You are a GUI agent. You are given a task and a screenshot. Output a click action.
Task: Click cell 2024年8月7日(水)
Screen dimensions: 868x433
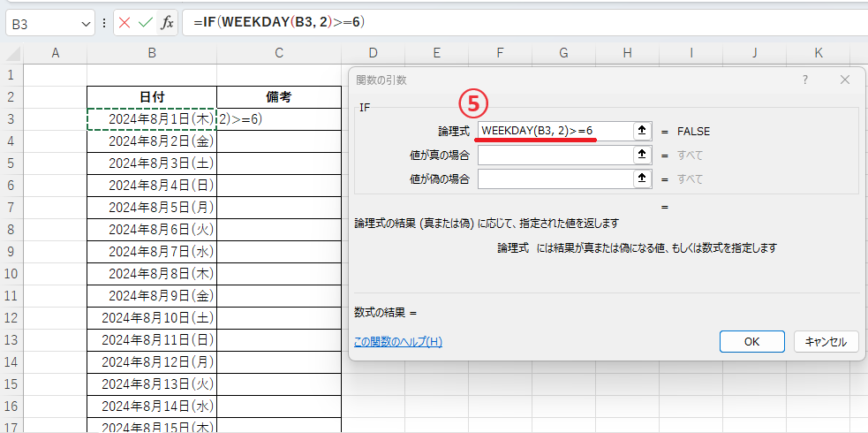pyautogui.click(x=152, y=252)
